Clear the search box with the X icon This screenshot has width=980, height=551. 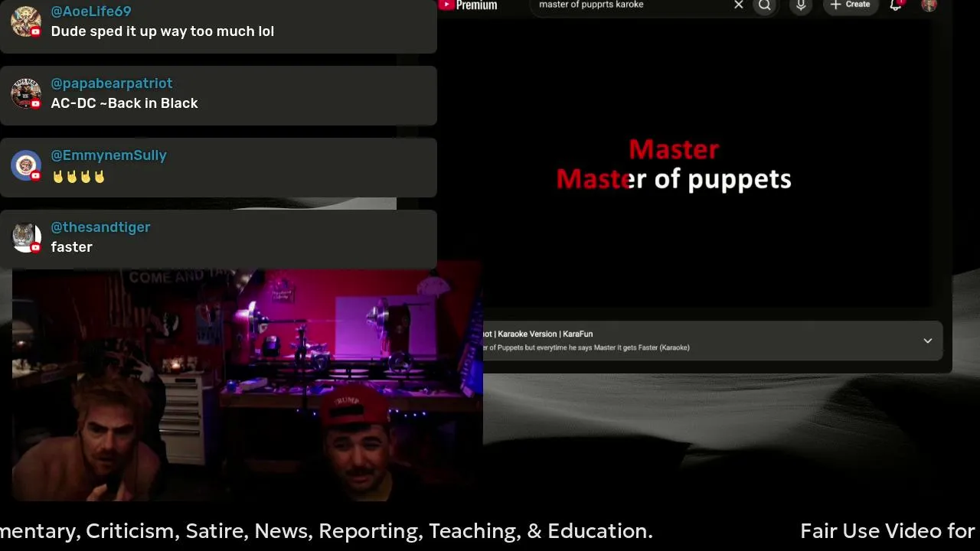click(x=739, y=5)
